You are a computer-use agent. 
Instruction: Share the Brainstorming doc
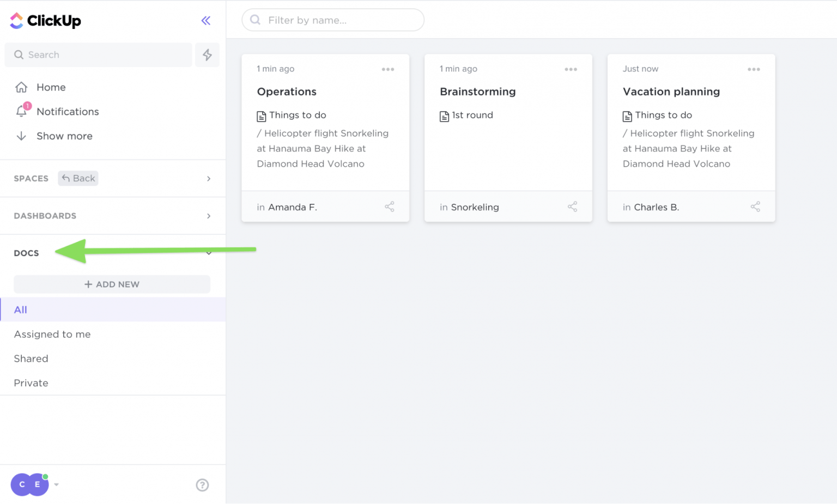coord(572,207)
